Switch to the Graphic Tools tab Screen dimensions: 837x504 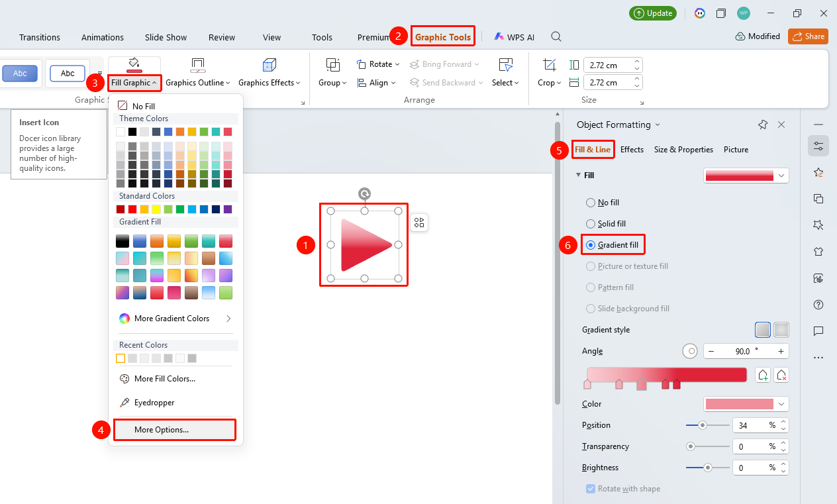[443, 37]
